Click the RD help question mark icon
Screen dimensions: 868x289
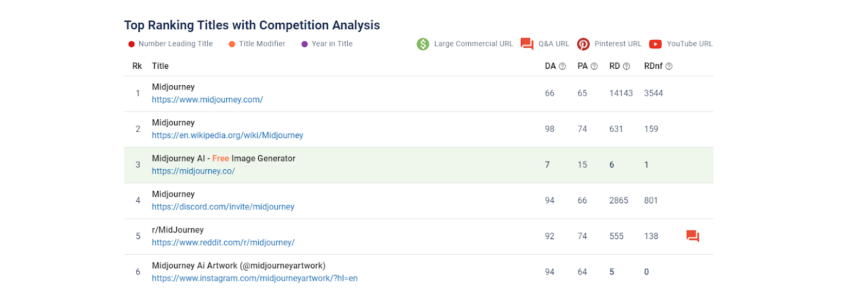(x=627, y=66)
